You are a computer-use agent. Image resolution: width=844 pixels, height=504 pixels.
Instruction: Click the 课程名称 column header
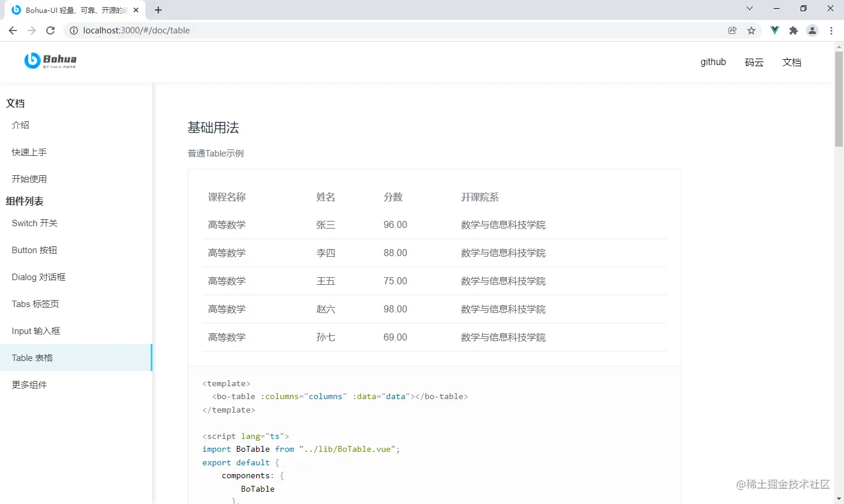pyautogui.click(x=227, y=197)
